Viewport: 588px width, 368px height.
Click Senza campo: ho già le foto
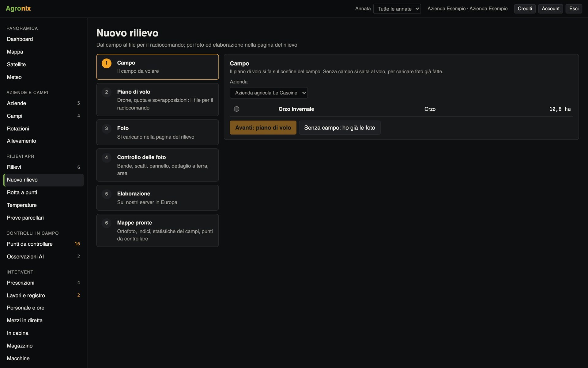click(340, 128)
